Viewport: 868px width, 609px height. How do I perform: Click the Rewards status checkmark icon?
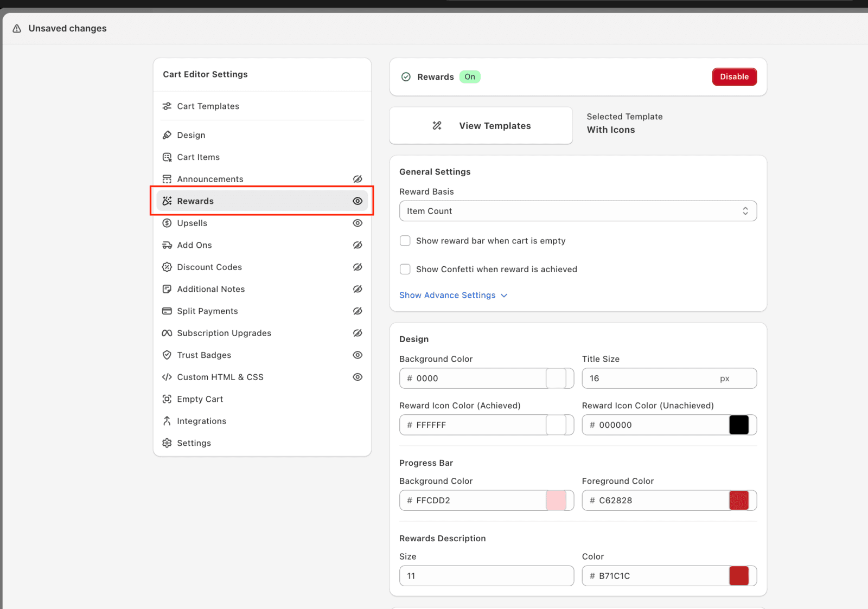tap(406, 77)
